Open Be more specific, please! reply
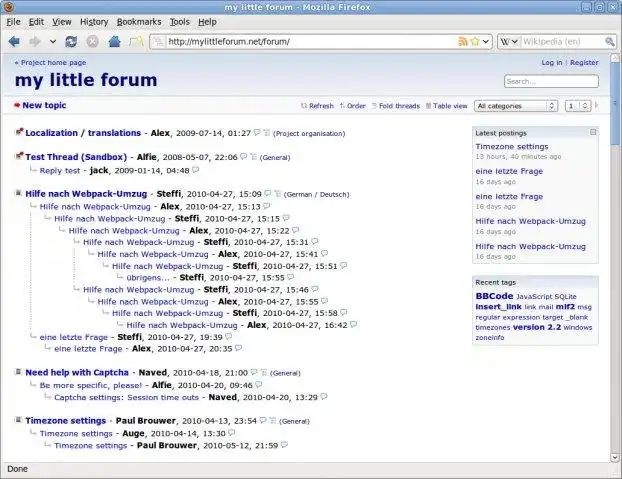 [x=90, y=385]
